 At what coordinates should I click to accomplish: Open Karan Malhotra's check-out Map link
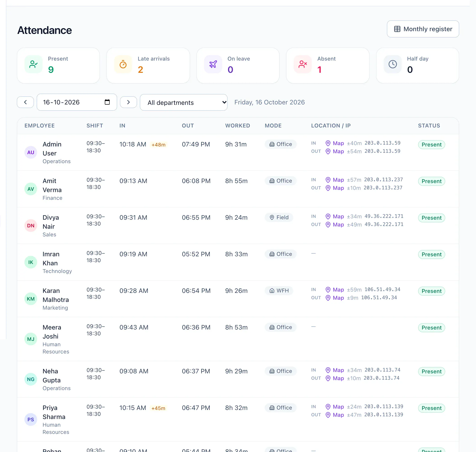tap(335, 298)
